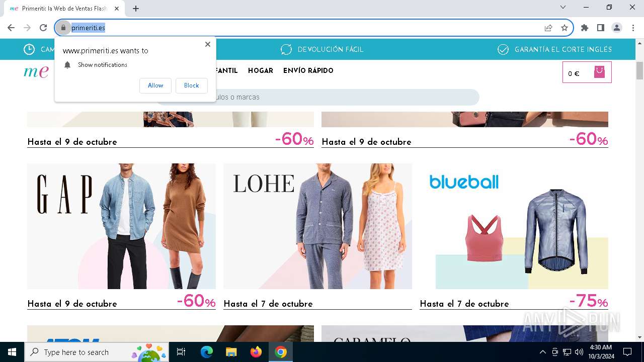The image size is (644, 362).
Task: Open the Chrome profile avatar icon
Action: coord(617,28)
